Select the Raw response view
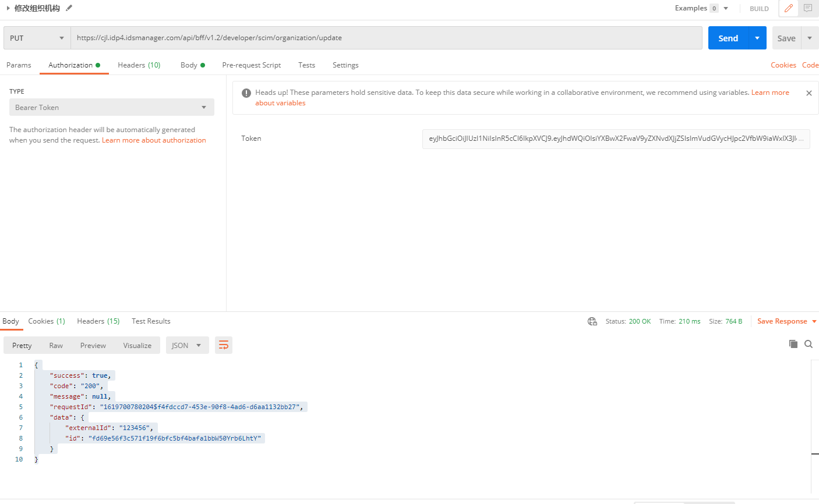 [x=56, y=345]
